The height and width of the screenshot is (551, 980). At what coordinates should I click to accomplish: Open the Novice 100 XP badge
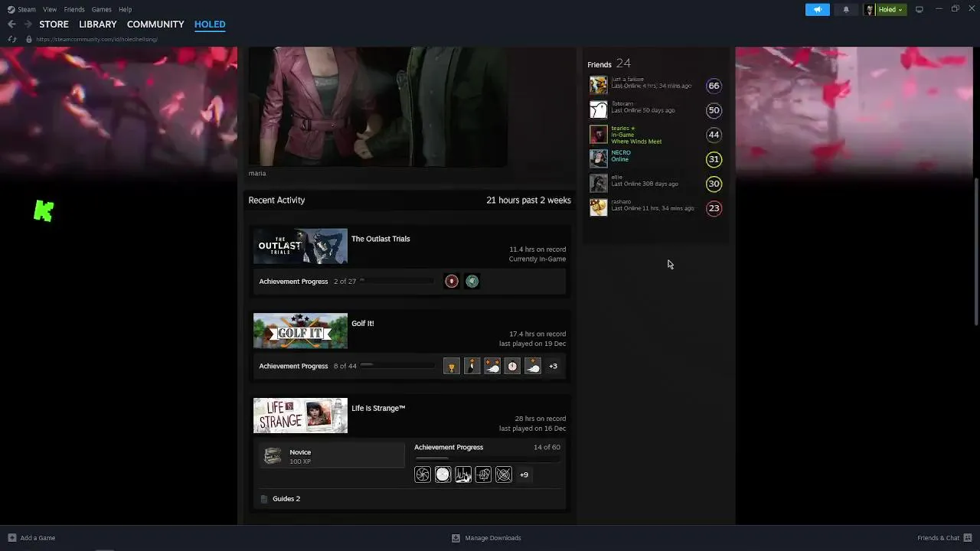click(332, 456)
